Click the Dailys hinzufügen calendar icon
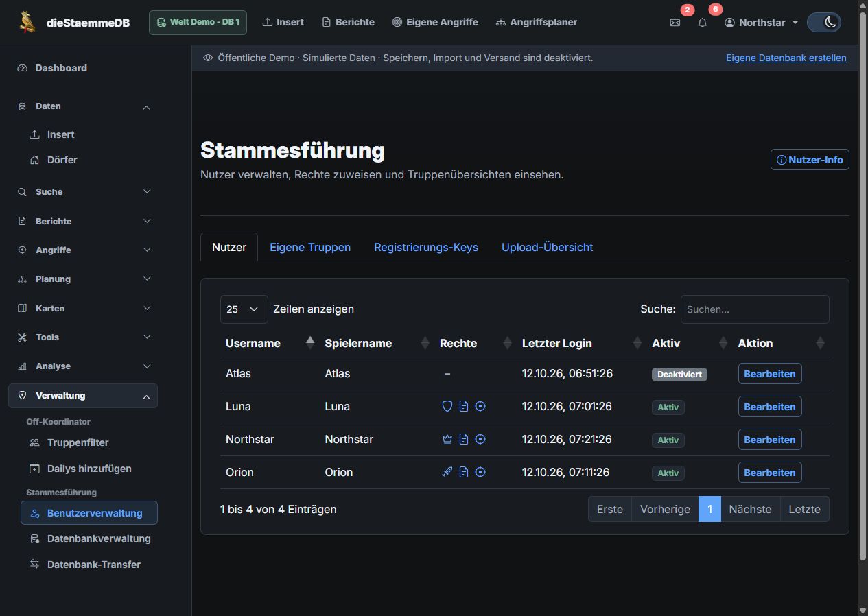The width and height of the screenshot is (868, 616). (34, 469)
